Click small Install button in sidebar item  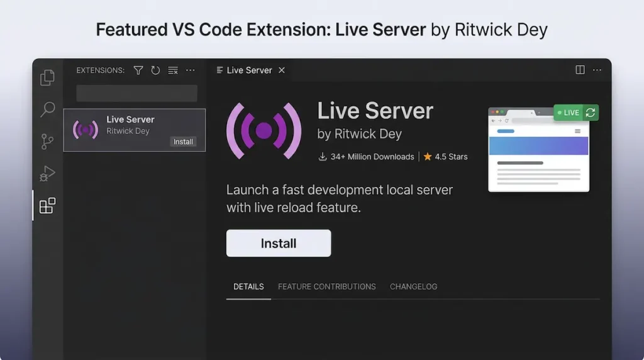coord(183,142)
